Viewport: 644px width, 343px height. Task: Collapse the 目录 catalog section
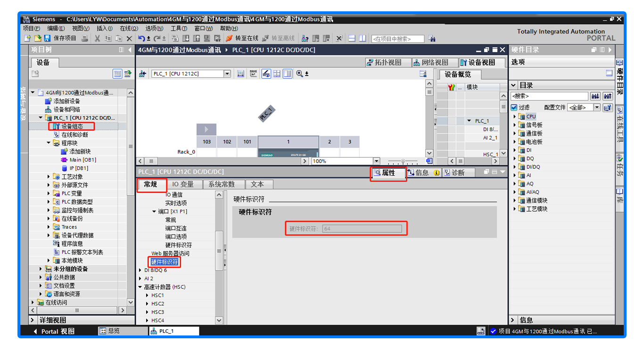pyautogui.click(x=514, y=85)
